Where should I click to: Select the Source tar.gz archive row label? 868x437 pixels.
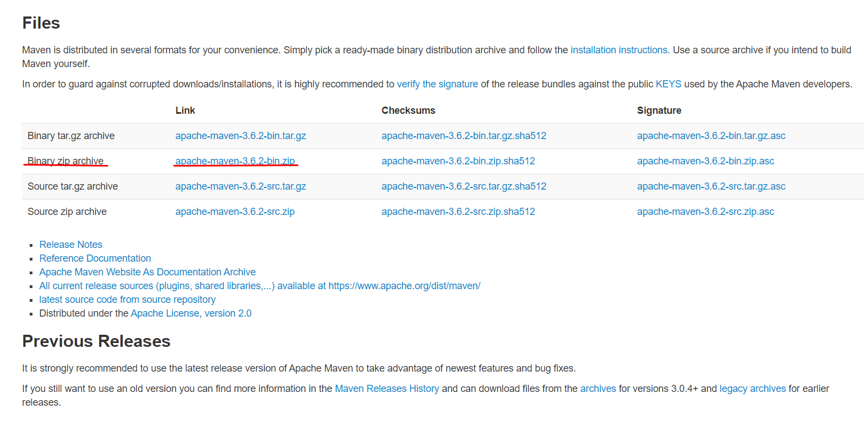[x=73, y=186]
